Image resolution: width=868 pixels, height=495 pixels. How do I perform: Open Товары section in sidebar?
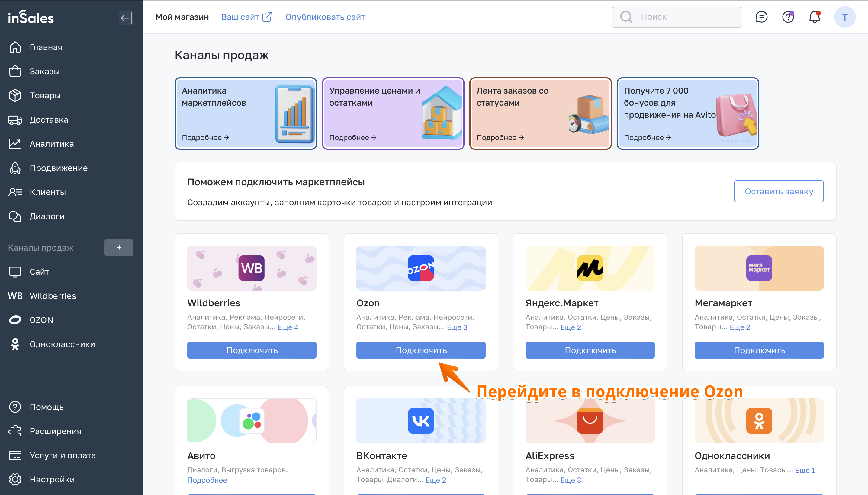pos(45,96)
